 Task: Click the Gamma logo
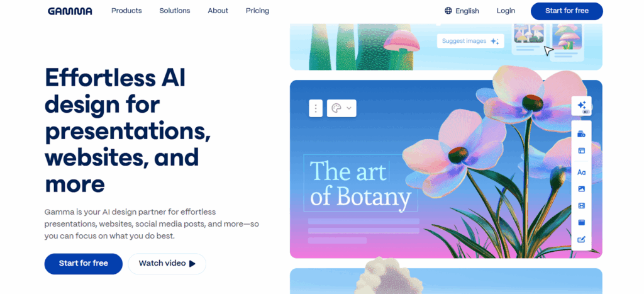(x=70, y=11)
